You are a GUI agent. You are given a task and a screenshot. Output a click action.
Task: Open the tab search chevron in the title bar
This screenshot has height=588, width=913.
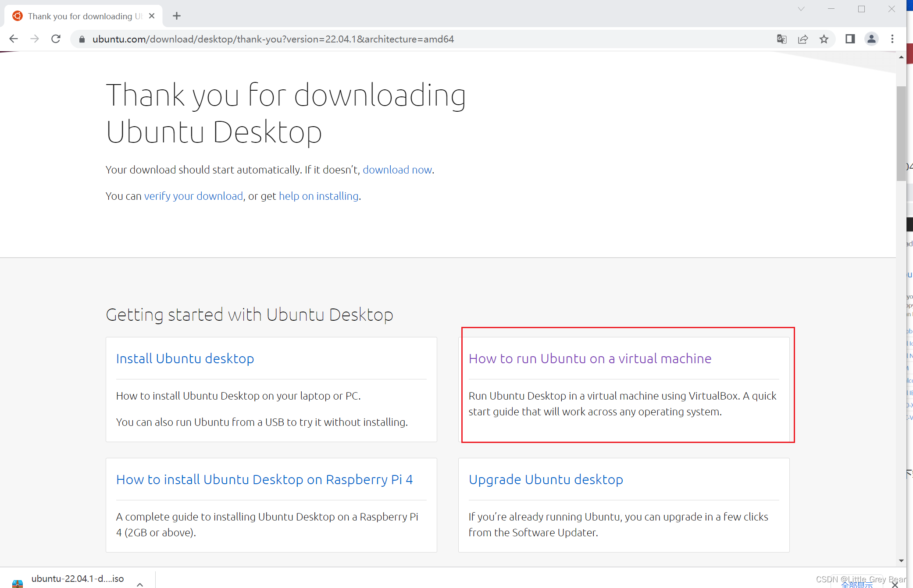coord(801,9)
